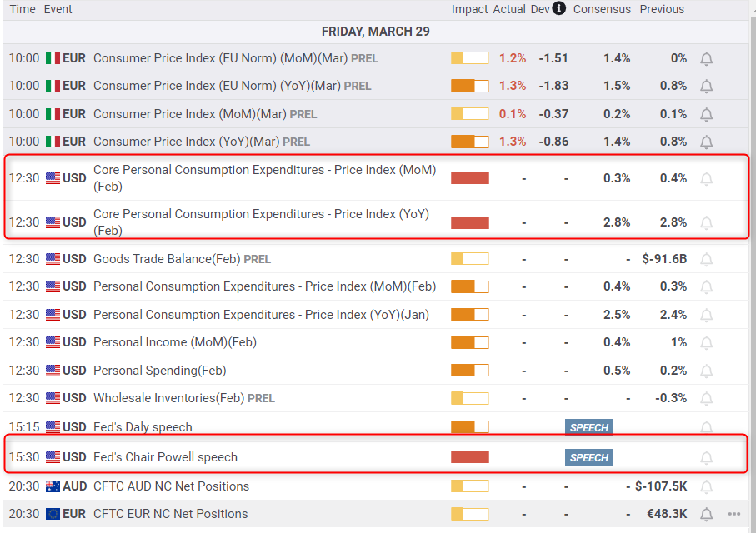
Task: Click the Consensus column header
Action: click(x=601, y=9)
